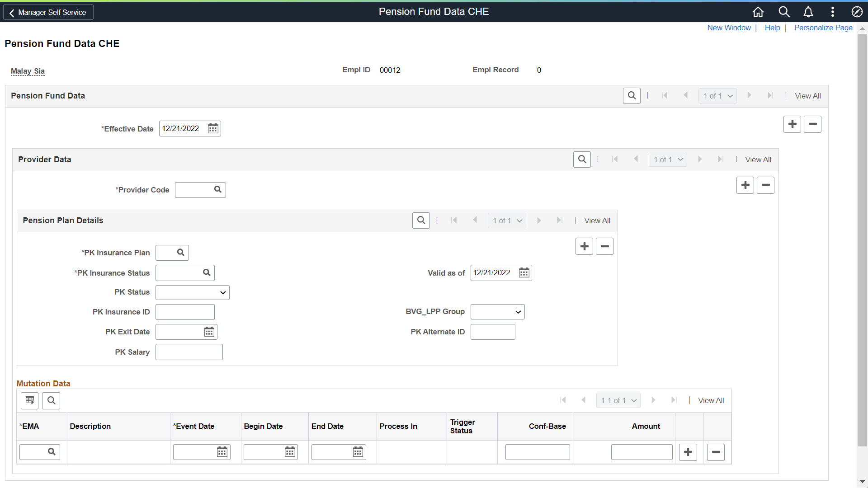Expand the PK Status dropdown
Image resolution: width=868 pixels, height=488 pixels.
point(193,292)
